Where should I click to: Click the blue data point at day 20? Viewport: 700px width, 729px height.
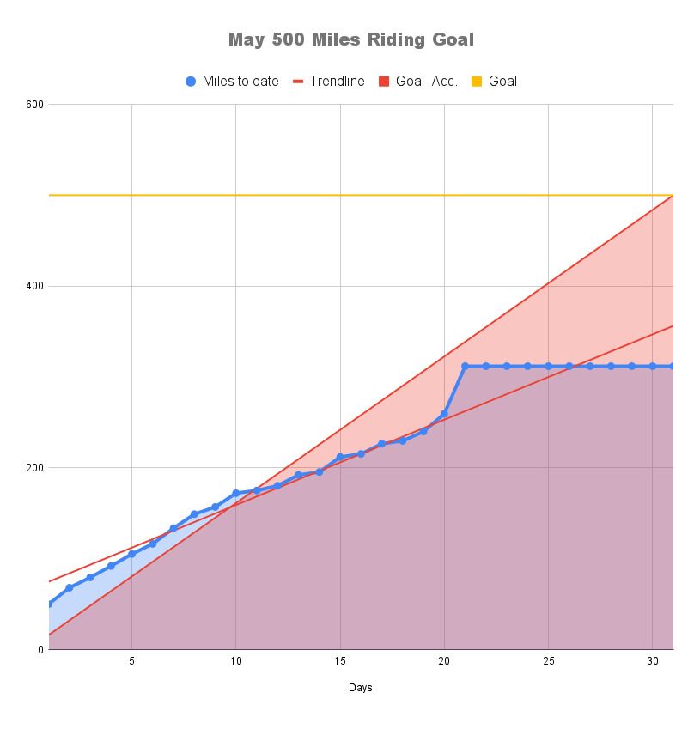tap(444, 414)
